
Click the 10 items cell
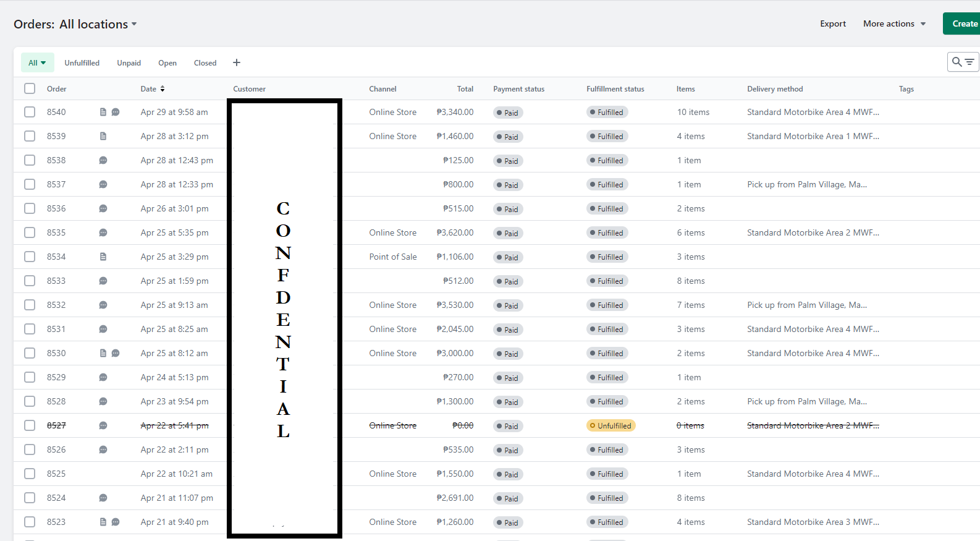pos(693,112)
